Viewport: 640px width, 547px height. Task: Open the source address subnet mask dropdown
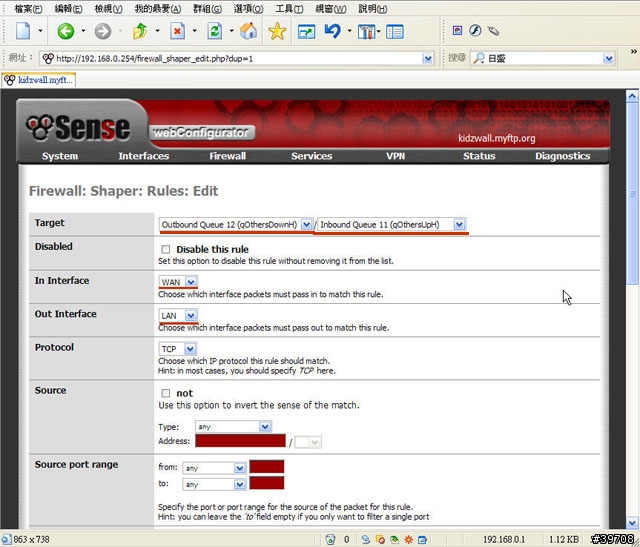coord(308,442)
